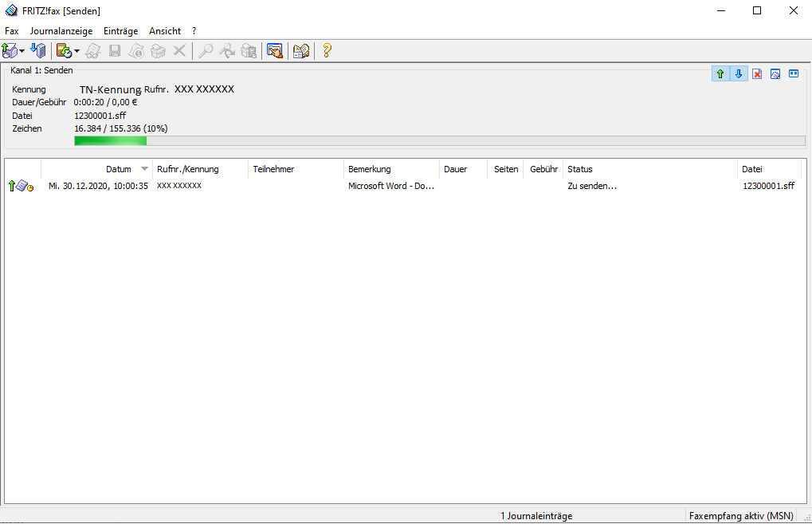Click the journal folder toolbar icon
Image resolution: width=812 pixels, height=524 pixels.
coord(63,51)
